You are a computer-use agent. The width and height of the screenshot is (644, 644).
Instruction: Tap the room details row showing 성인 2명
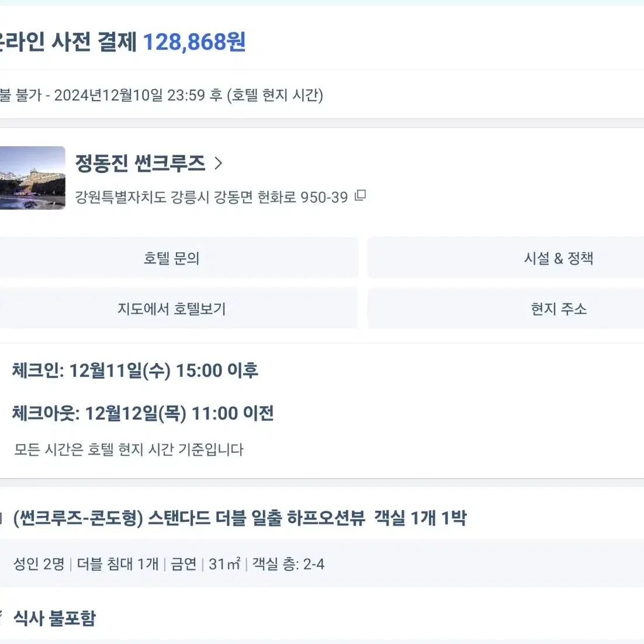(x=322, y=564)
